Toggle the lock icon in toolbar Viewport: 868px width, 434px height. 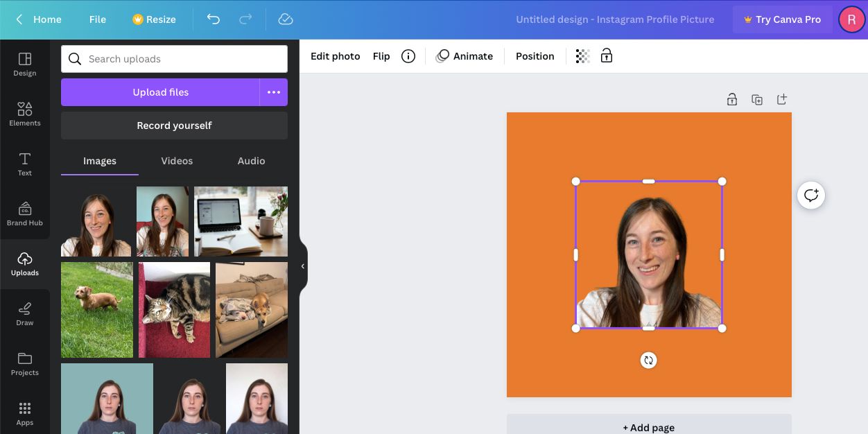[x=607, y=56]
